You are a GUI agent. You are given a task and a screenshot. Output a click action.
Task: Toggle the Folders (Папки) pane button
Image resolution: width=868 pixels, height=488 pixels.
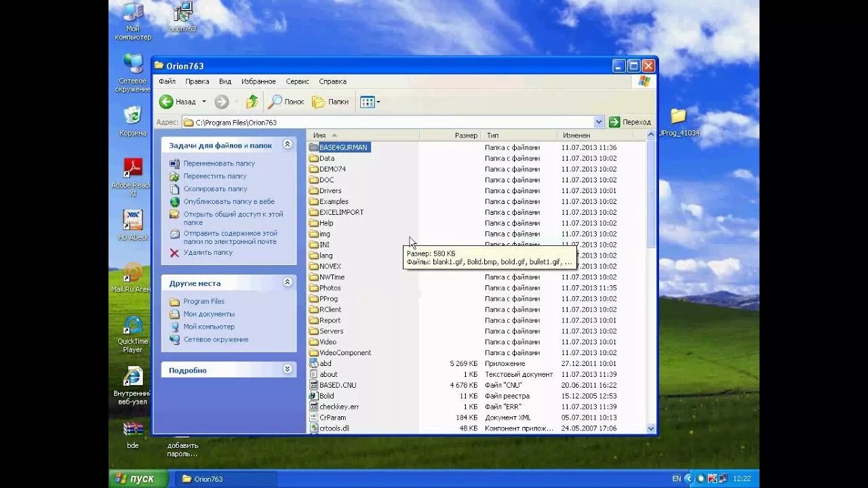pos(330,102)
